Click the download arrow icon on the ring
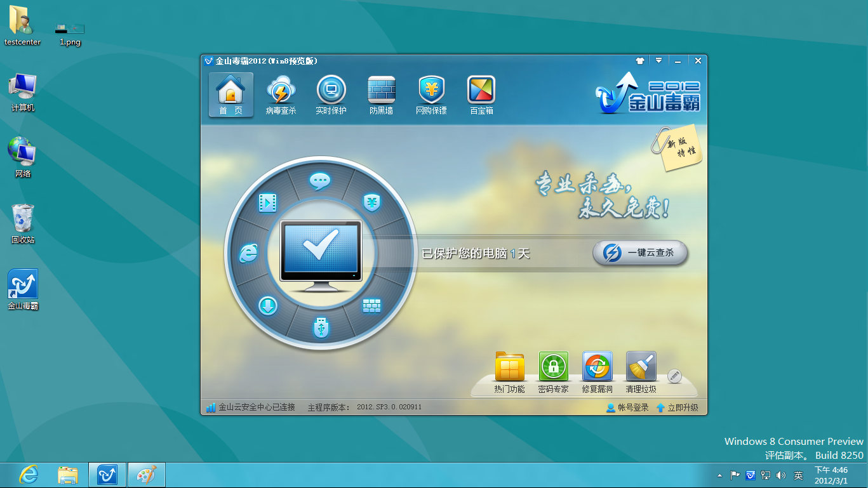This screenshot has height=488, width=868. coord(267,307)
